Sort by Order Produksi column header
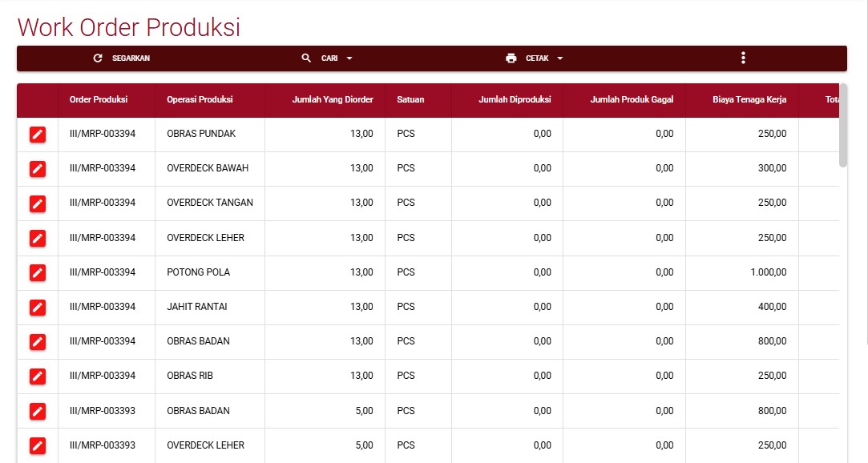This screenshot has height=463, width=868. (99, 100)
